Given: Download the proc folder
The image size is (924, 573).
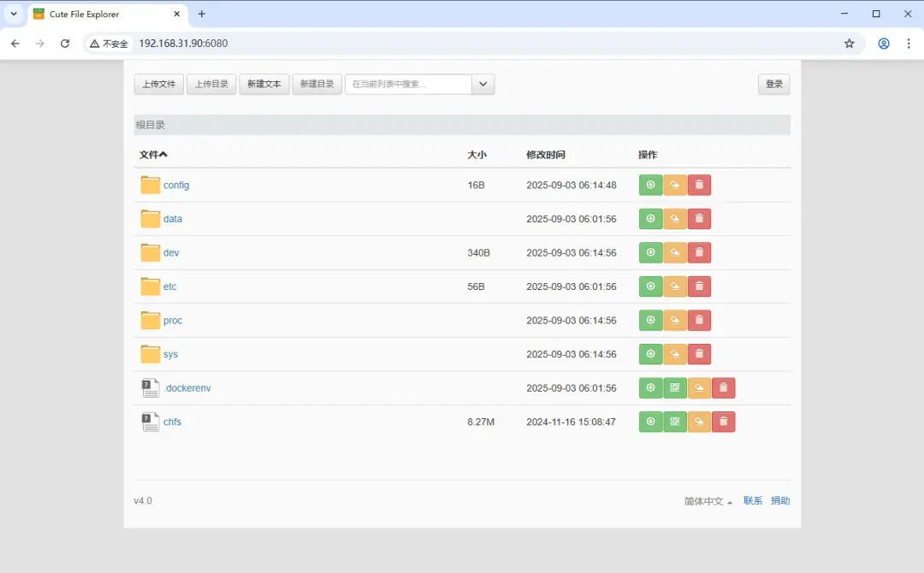Looking at the screenshot, I should 650,321.
